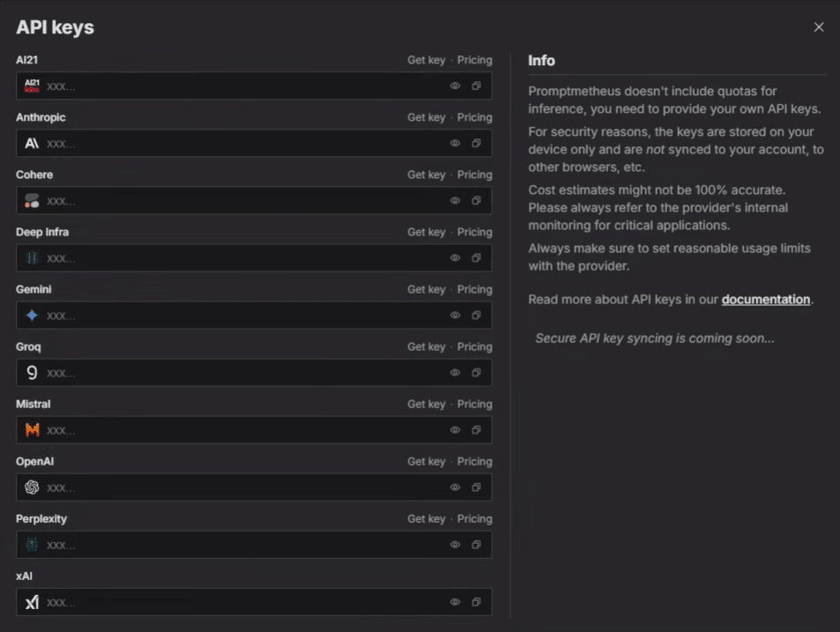Focus the xAI API key input field
Image resolution: width=840 pixels, height=632 pixels.
pos(254,602)
